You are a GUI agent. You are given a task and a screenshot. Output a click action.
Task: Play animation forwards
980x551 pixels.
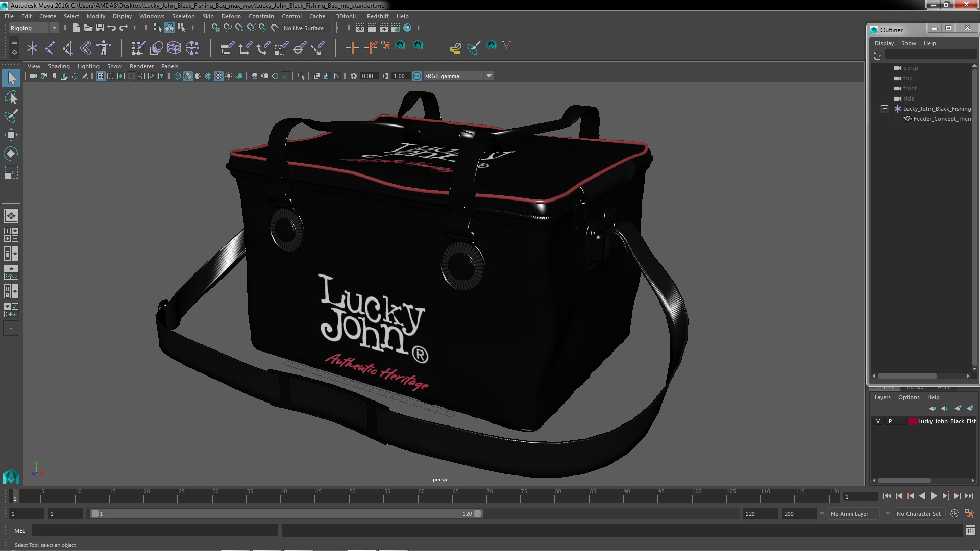tap(934, 496)
